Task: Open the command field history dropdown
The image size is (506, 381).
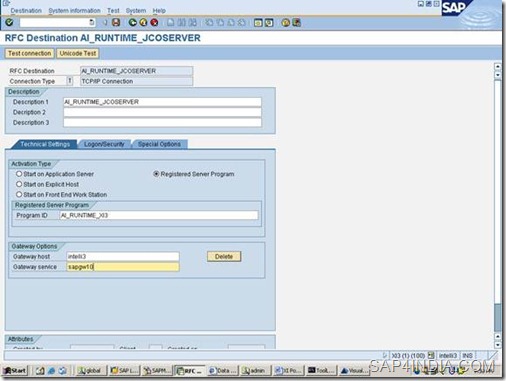Action: pyautogui.click(x=92, y=22)
